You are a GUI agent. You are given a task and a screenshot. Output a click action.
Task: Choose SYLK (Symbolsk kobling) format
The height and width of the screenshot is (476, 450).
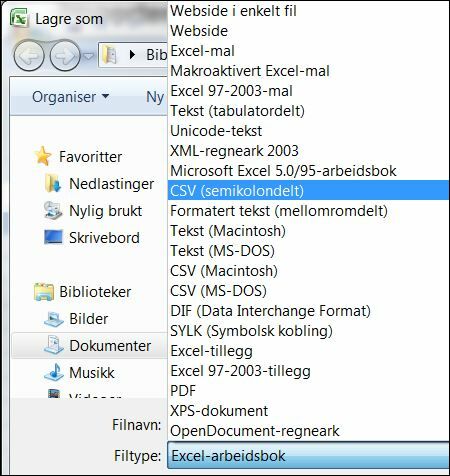tap(308, 331)
